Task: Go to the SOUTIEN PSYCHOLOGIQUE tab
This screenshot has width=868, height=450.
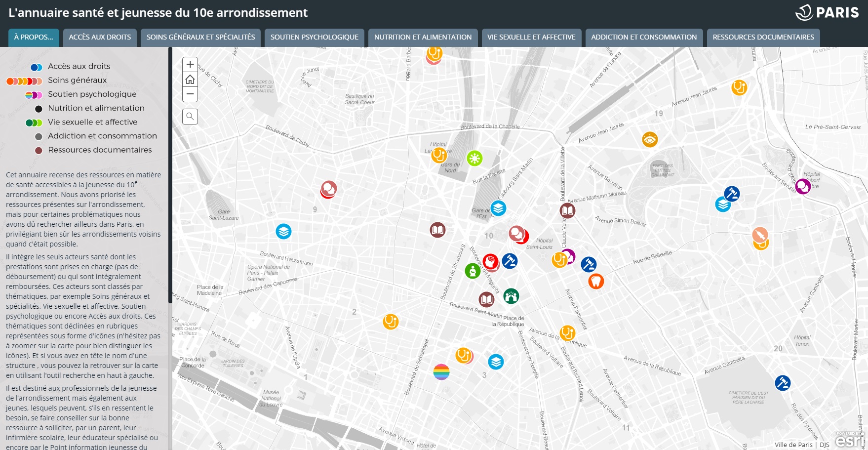Action: [x=315, y=38]
